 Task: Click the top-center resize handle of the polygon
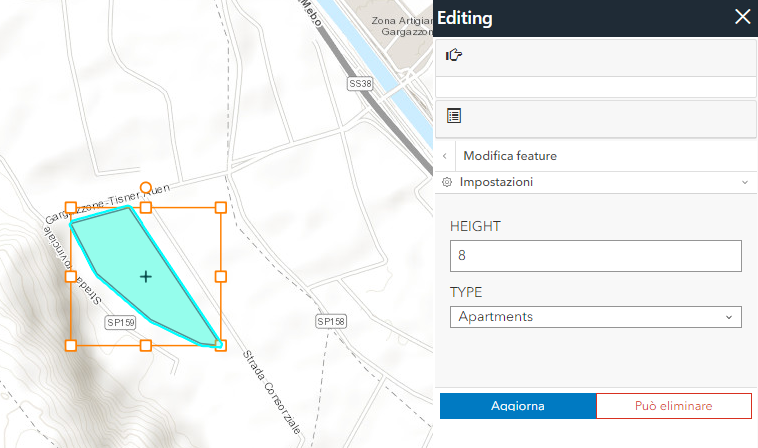pyautogui.click(x=146, y=208)
